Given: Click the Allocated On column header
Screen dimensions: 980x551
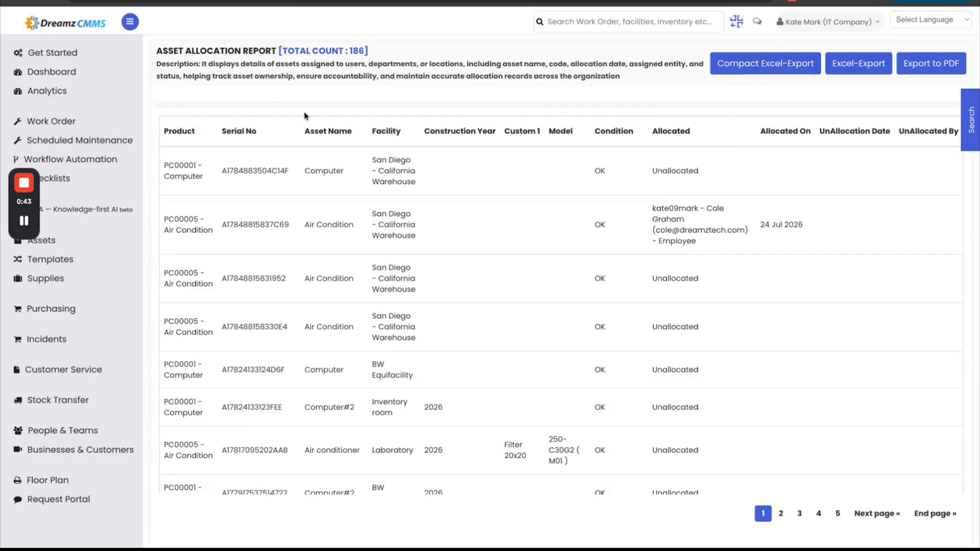Looking at the screenshot, I should 785,131.
